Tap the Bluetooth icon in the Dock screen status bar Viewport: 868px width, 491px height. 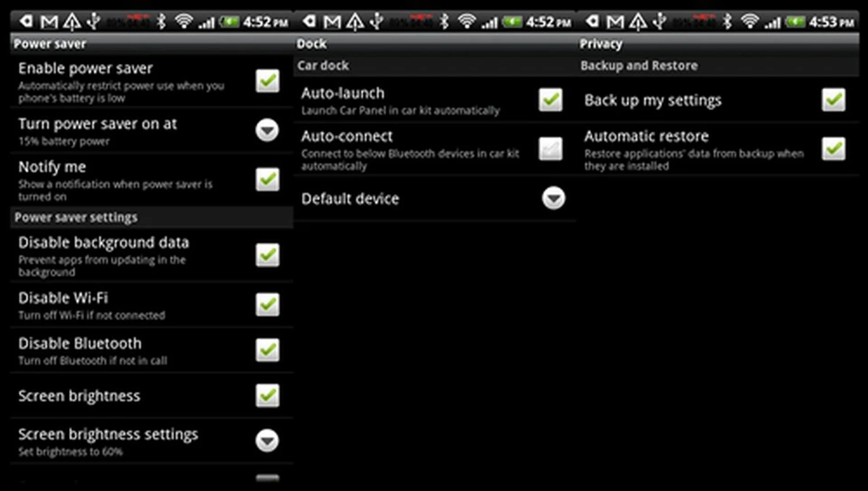tap(444, 21)
